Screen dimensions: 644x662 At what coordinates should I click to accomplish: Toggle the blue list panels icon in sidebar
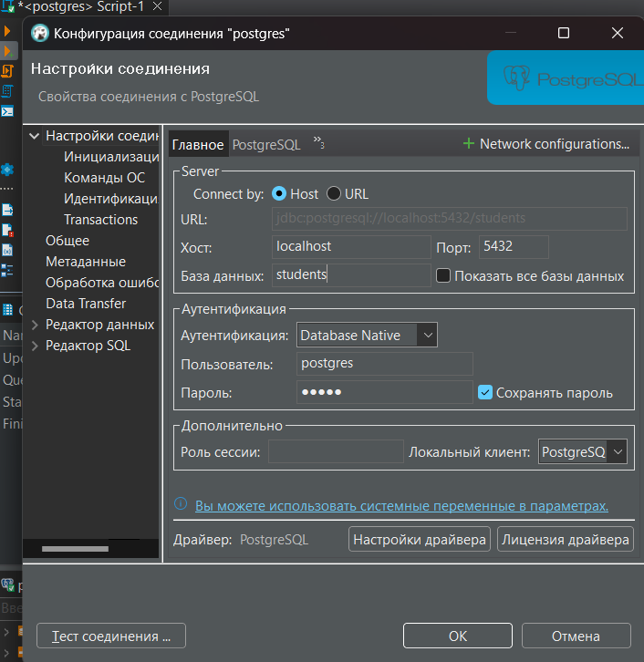7,270
